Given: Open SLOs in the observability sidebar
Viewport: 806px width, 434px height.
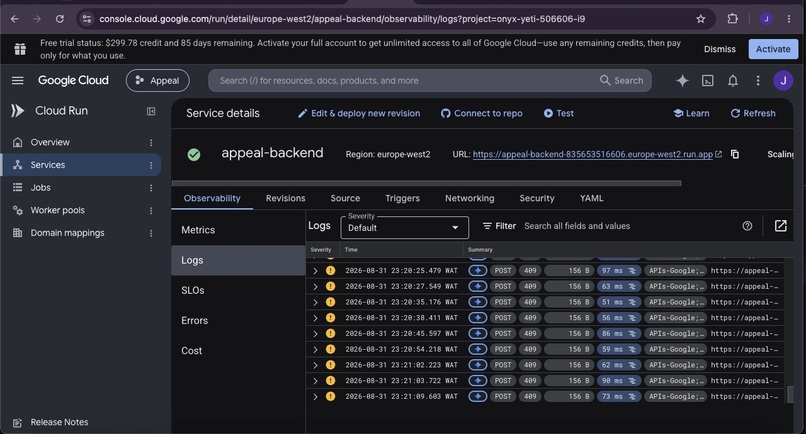Looking at the screenshot, I should (239, 291).
